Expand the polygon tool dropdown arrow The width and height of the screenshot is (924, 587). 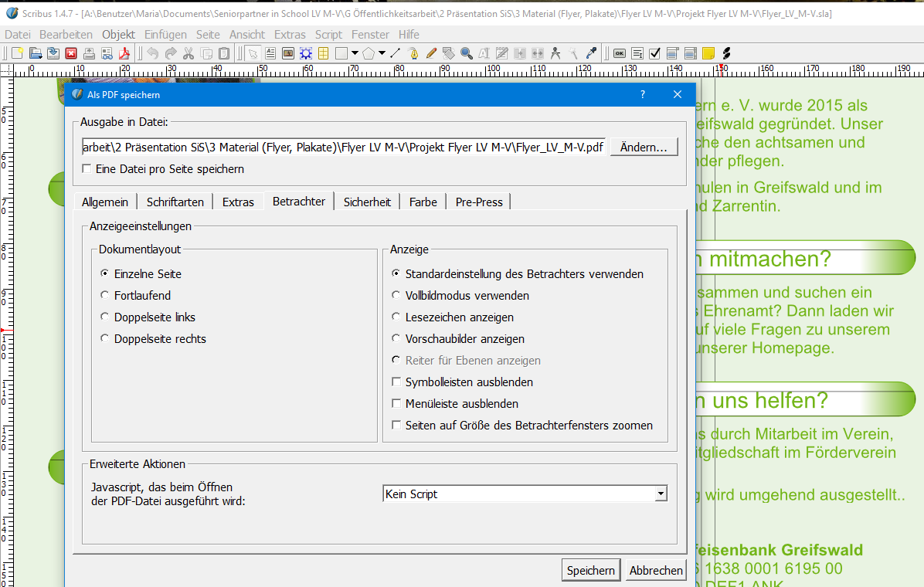coord(382,53)
